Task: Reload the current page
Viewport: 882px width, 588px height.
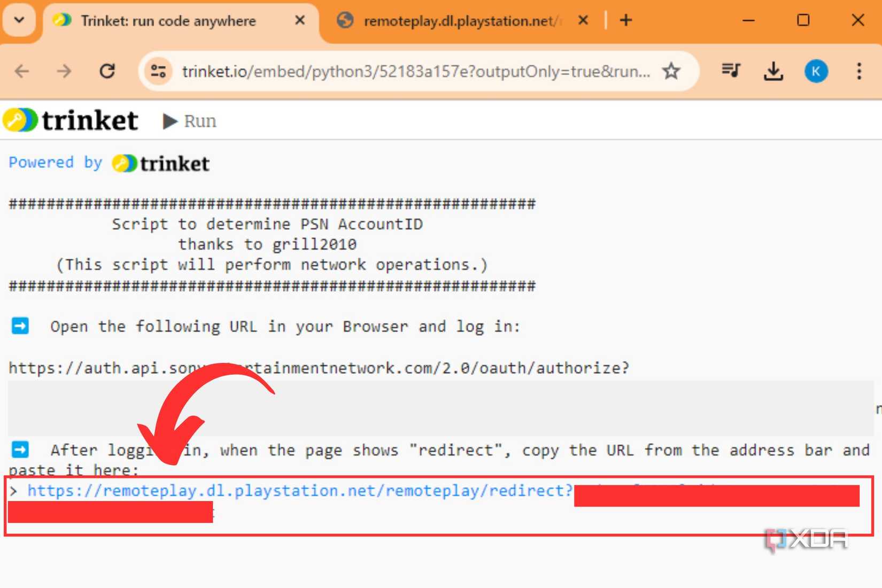Action: click(107, 71)
